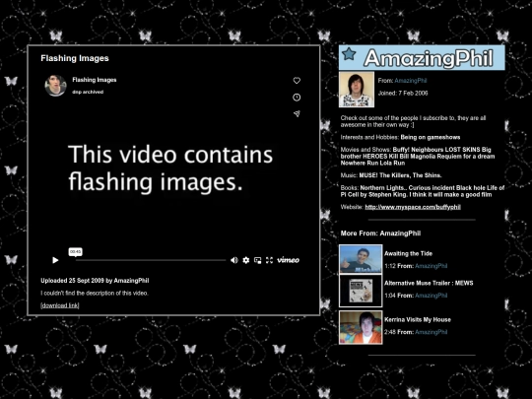Click the AmazingPhil banner heading

[429, 58]
